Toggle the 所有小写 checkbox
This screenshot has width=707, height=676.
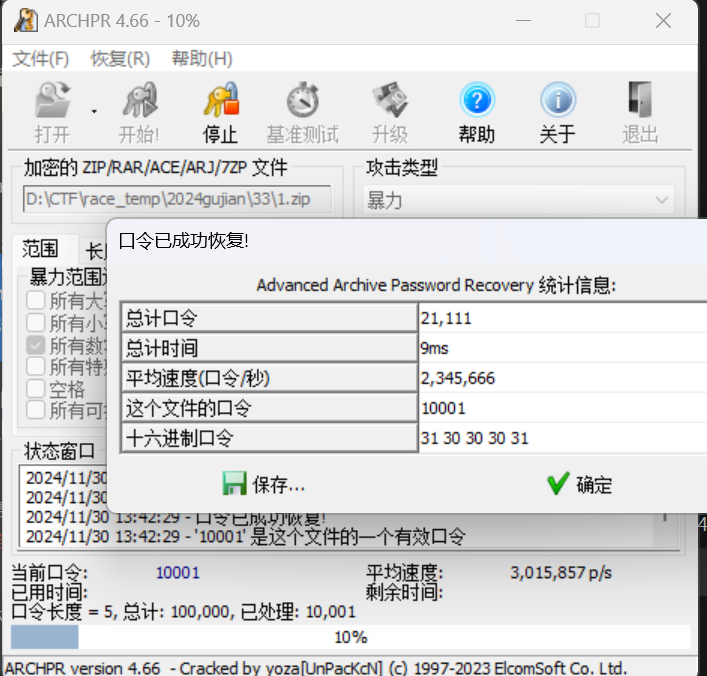(36, 323)
